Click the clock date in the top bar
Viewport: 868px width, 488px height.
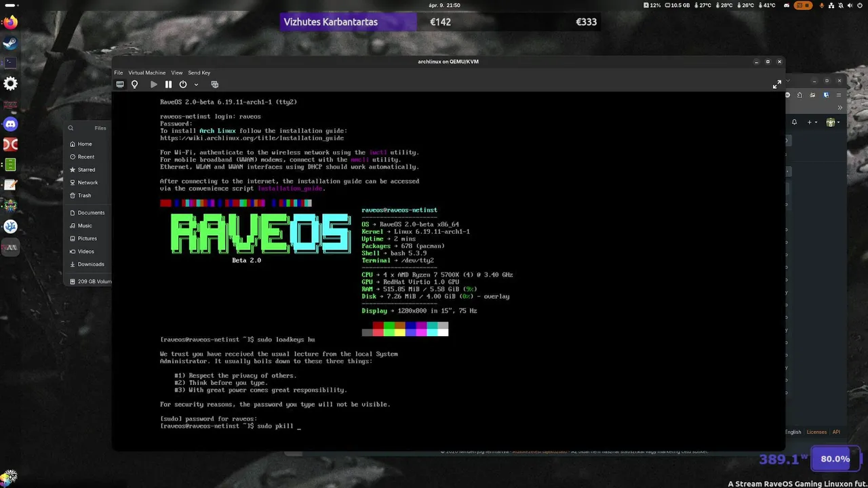coord(445,5)
